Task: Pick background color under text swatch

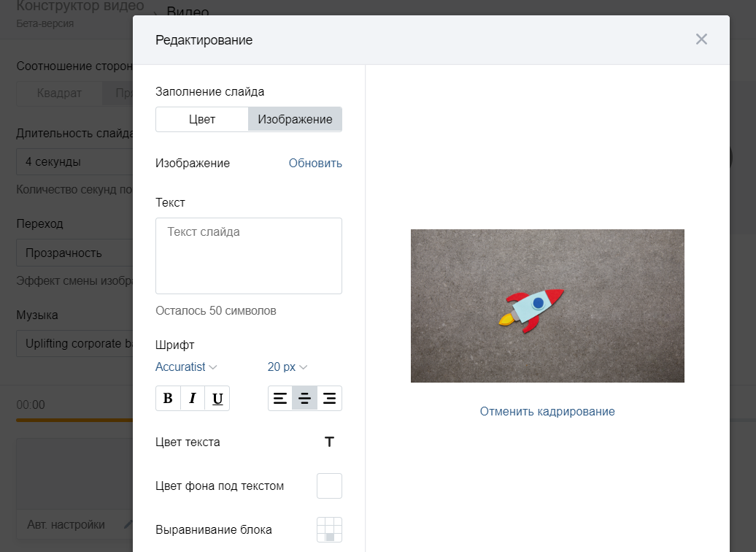Action: 329,486
